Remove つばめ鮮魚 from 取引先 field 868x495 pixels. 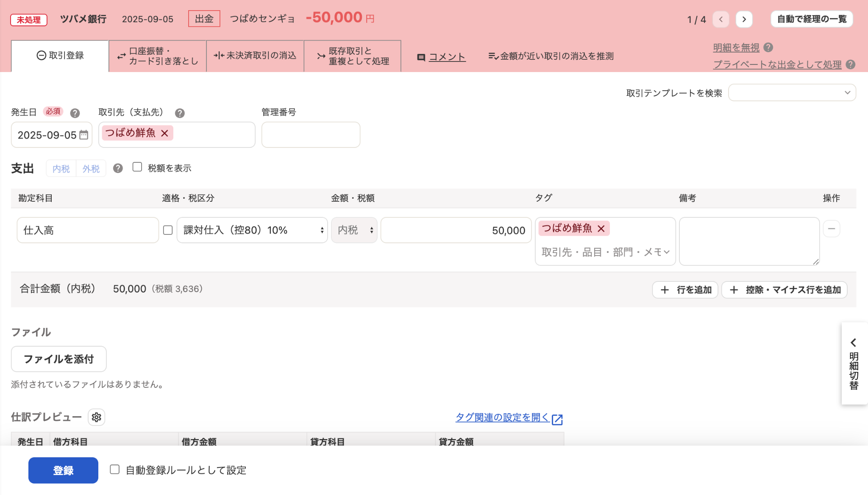tap(165, 133)
